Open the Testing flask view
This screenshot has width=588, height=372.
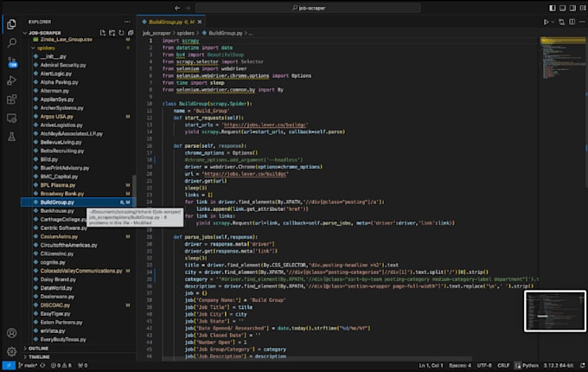[11, 137]
